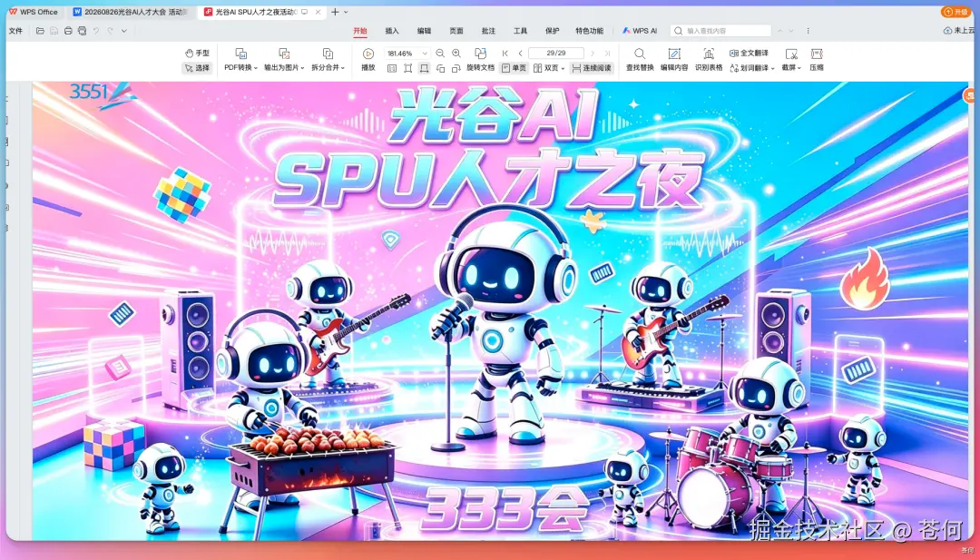
Task: Open the 20260826光谷AI人才大会 document tab
Action: click(x=131, y=12)
